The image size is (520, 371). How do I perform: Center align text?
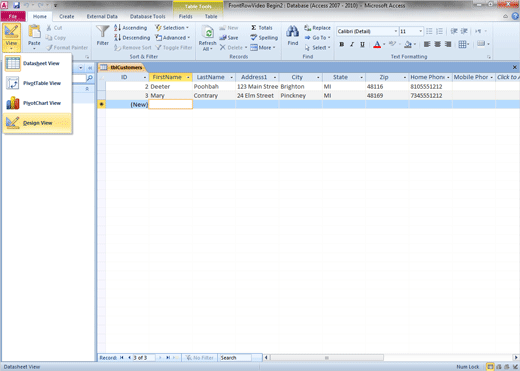[x=438, y=44]
